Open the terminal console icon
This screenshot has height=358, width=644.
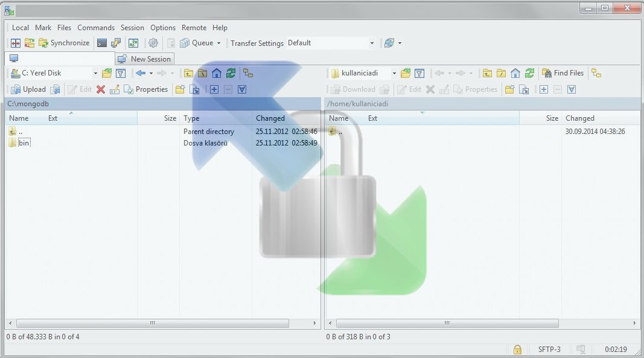(101, 43)
